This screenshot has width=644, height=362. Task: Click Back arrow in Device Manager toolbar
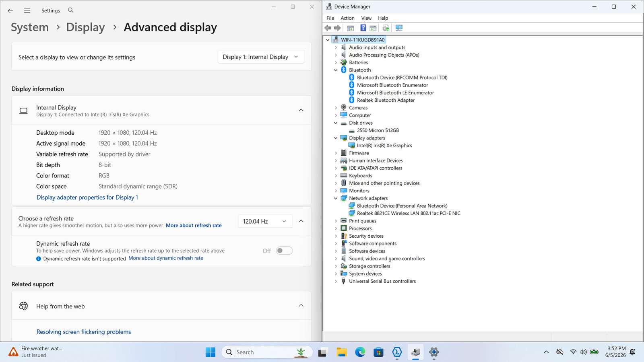click(328, 28)
